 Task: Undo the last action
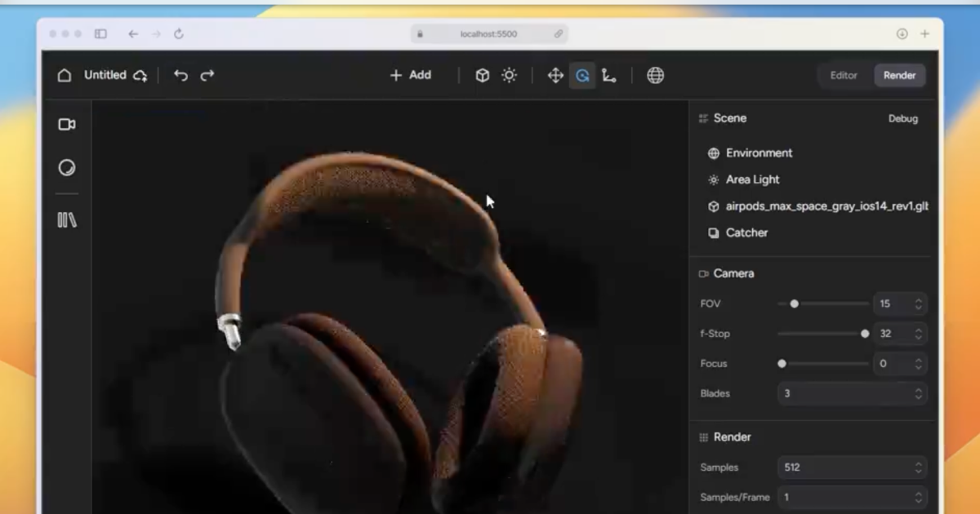[x=180, y=75]
